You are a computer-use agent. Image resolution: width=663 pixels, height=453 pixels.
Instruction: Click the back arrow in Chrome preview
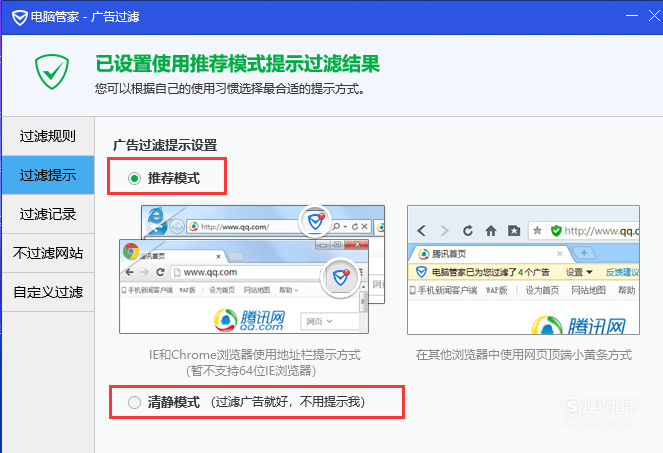click(130, 272)
